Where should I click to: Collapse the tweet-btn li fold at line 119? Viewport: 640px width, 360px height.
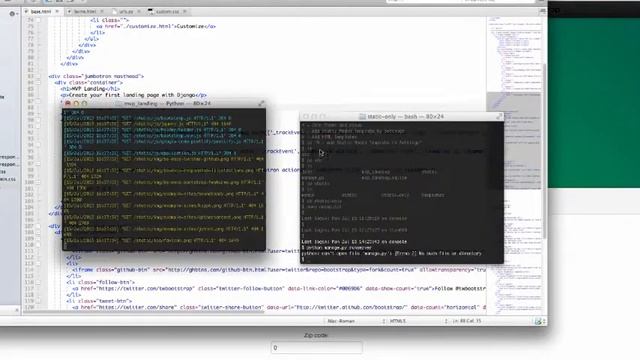pyautogui.click(x=39, y=301)
